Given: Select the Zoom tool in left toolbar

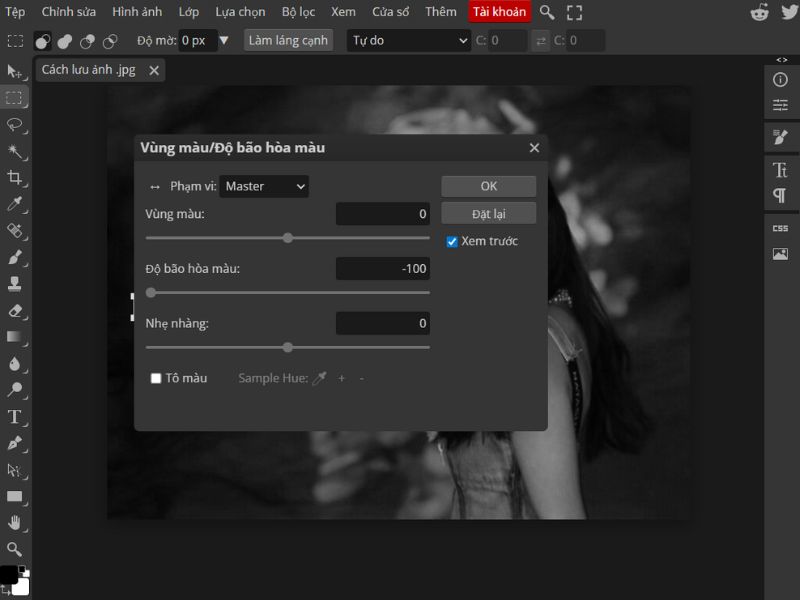Looking at the screenshot, I should (x=14, y=549).
